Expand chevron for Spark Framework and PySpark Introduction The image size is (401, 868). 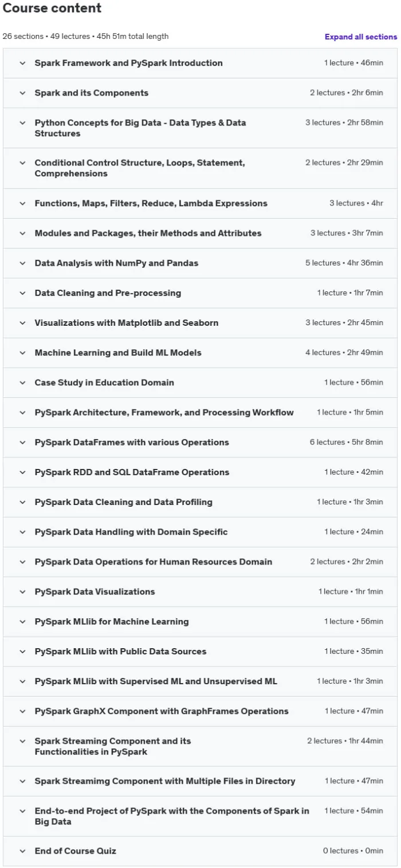click(x=22, y=63)
